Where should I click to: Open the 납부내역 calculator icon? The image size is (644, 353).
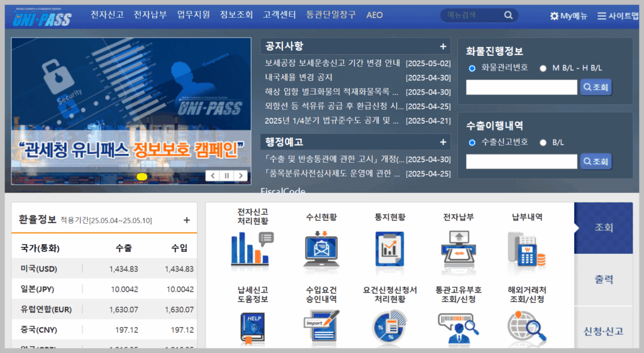[x=527, y=249]
